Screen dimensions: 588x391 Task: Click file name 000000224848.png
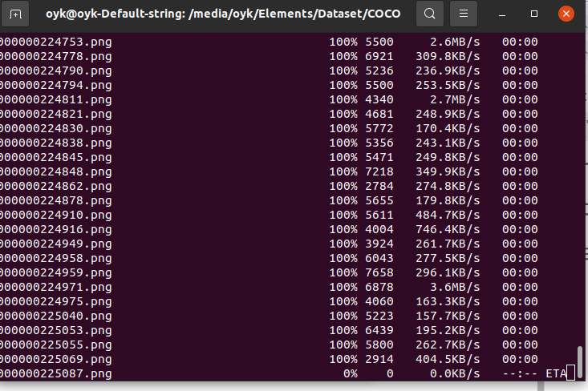click(x=56, y=172)
